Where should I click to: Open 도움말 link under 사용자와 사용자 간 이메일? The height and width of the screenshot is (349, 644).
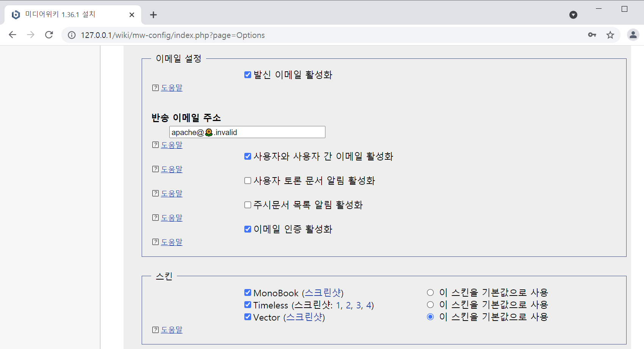click(172, 169)
